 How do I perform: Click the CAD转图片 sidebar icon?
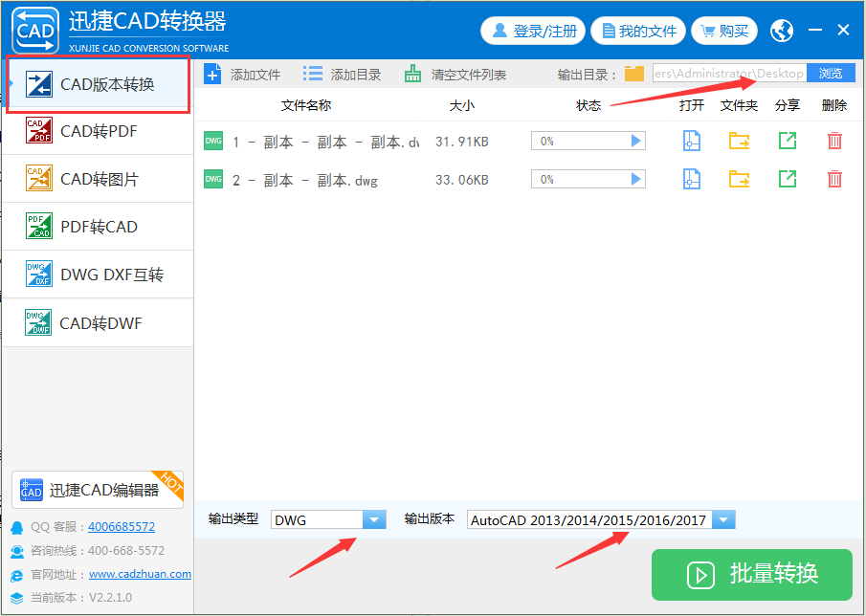click(x=38, y=178)
